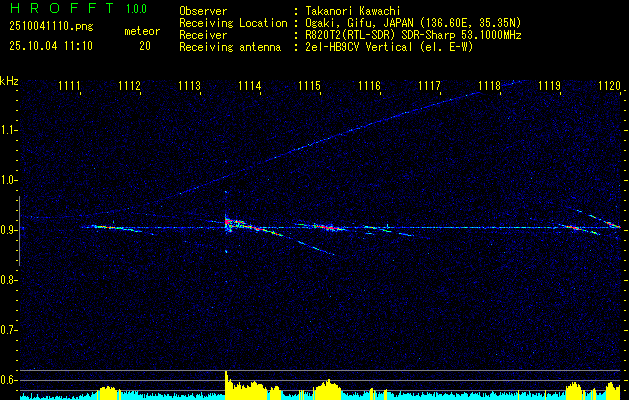629x400 pixels.
Task: Click the 0.7 frequency axis label
Action: [x=7, y=330]
